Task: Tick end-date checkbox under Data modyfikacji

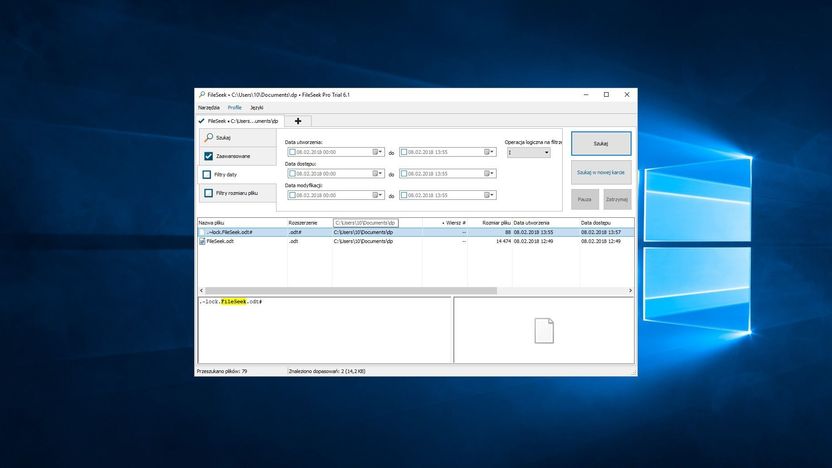Action: pyautogui.click(x=404, y=195)
